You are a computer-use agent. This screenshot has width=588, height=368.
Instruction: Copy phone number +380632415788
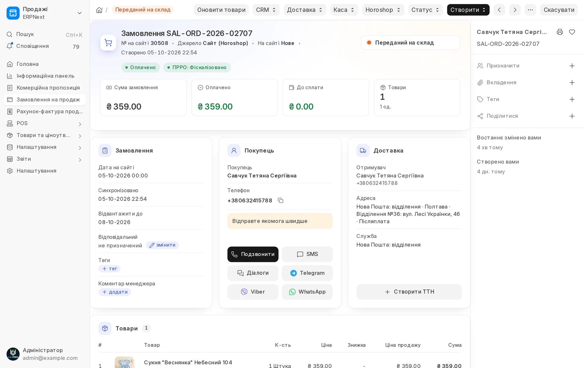tap(281, 200)
